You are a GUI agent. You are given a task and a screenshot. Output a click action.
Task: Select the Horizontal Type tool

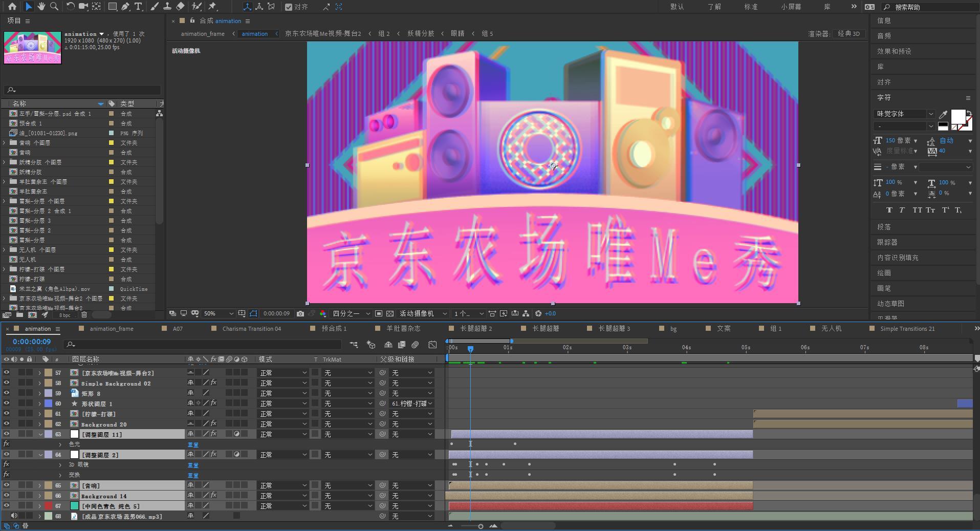(x=138, y=7)
